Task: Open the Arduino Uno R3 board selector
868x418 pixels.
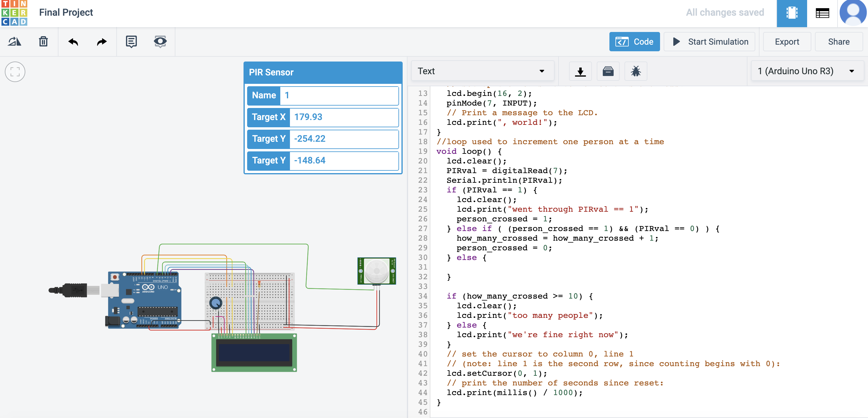Action: tap(807, 71)
